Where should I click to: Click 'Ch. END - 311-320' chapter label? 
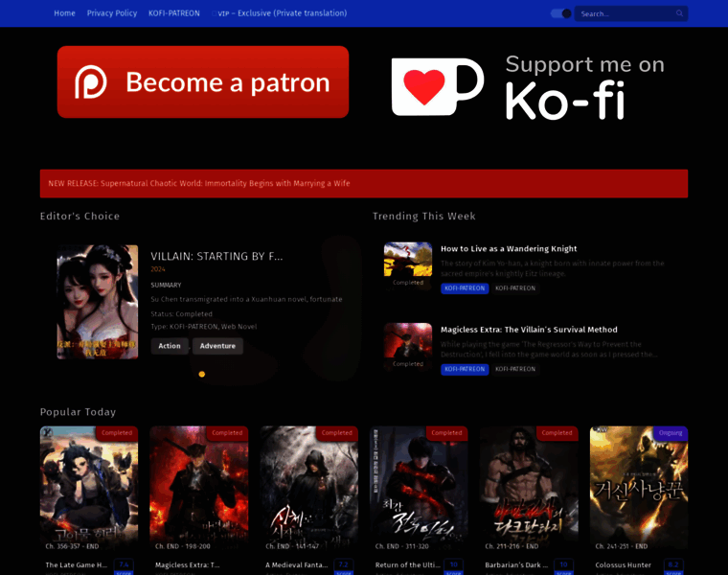click(x=402, y=546)
